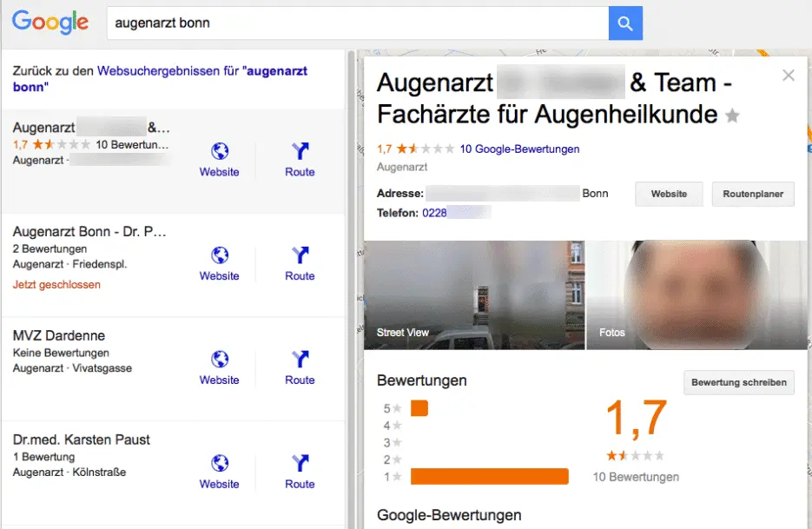Image resolution: width=812 pixels, height=529 pixels.
Task: Open the 10 Google-Bewertungen link
Action: [519, 149]
